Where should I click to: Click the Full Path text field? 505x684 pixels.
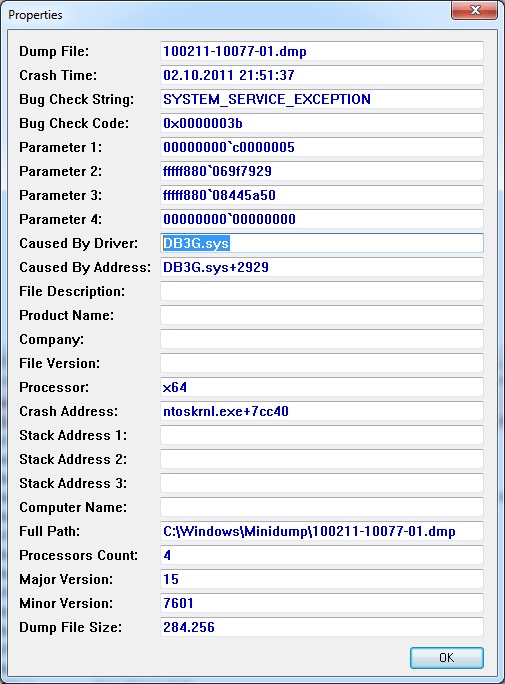pos(322,531)
